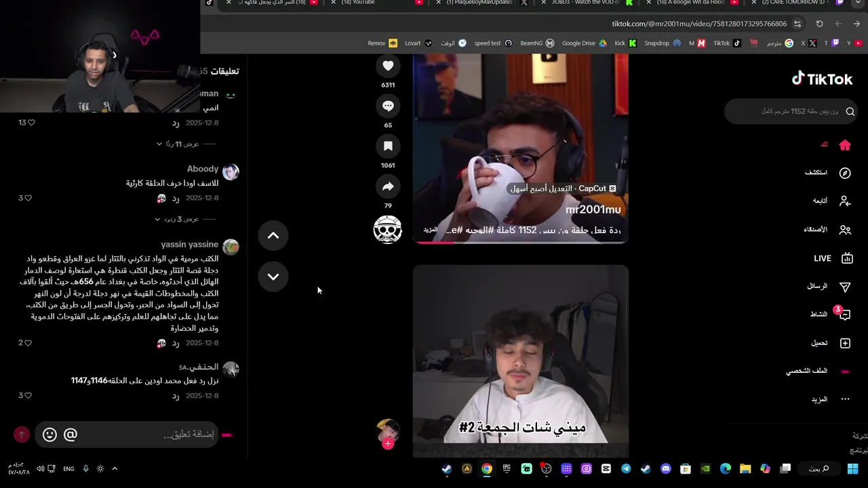Click the search magnifier icon in TikTok search

tap(850, 111)
